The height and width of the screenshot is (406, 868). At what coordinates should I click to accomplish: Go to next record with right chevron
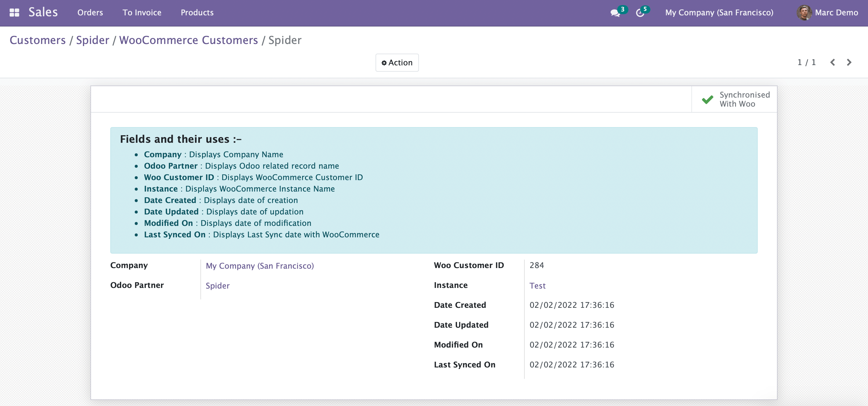849,62
